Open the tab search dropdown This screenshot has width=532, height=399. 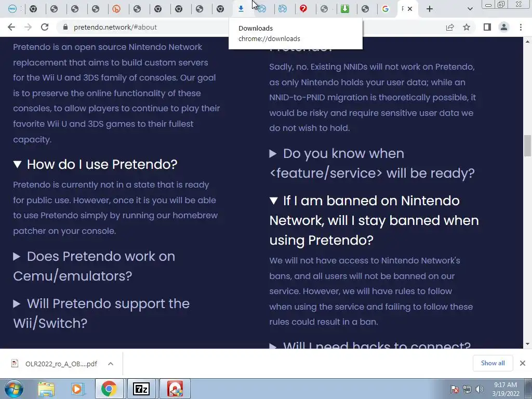click(x=470, y=9)
